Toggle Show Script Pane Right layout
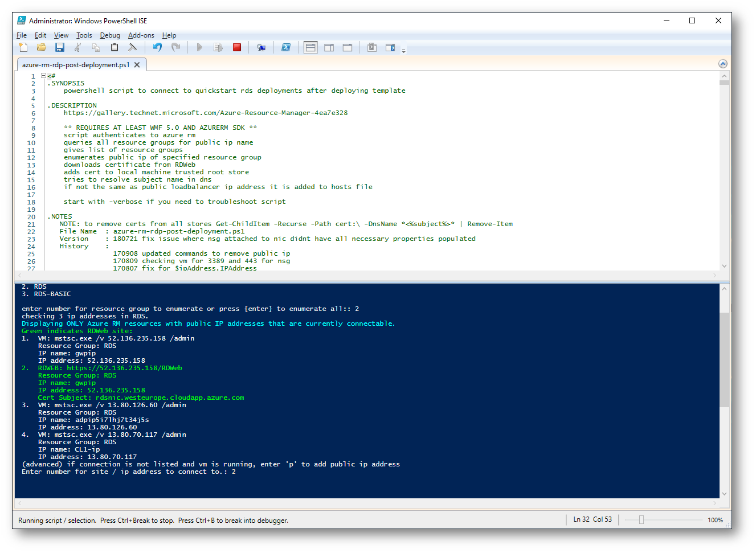 (x=329, y=48)
